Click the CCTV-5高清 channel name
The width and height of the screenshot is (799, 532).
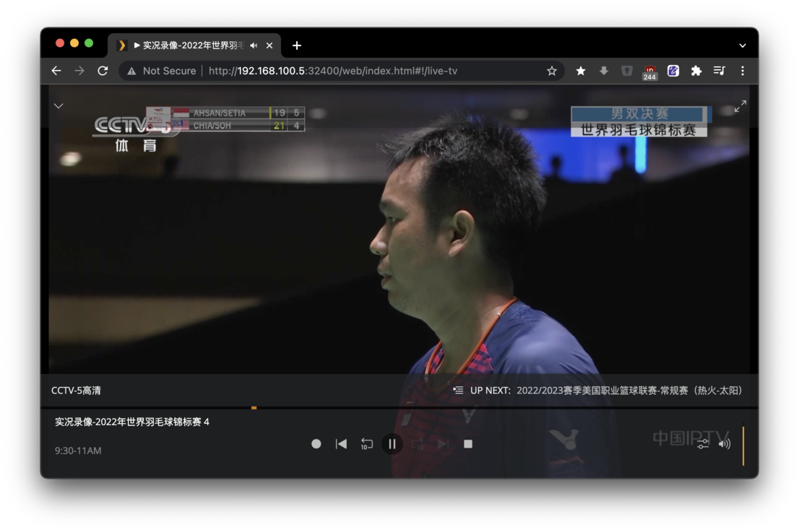pos(76,391)
